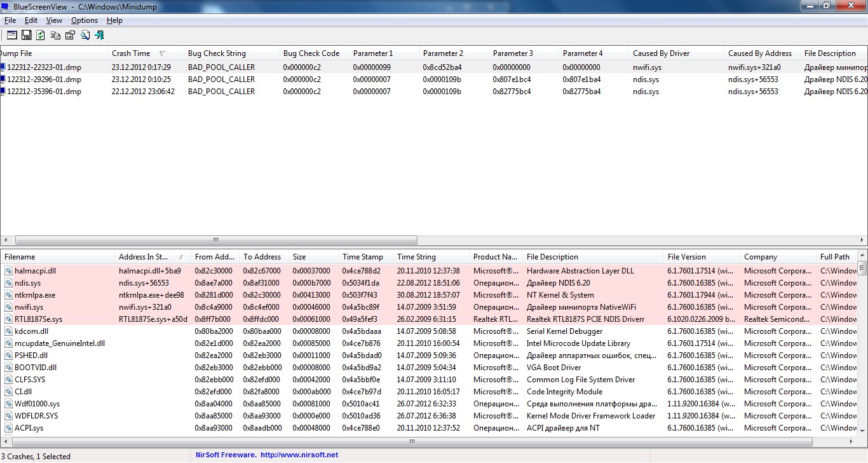Select the RTL8187Se.sys driver entry
The image size is (868, 463).
pyautogui.click(x=38, y=319)
